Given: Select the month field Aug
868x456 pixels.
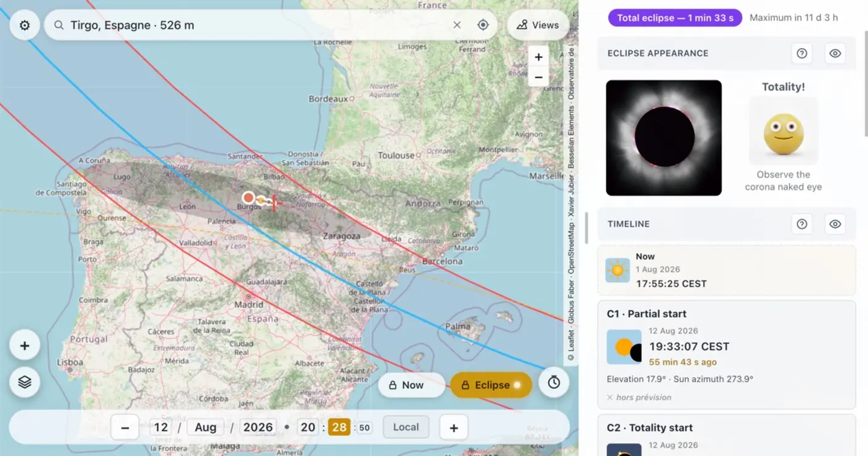Looking at the screenshot, I should pos(205,427).
